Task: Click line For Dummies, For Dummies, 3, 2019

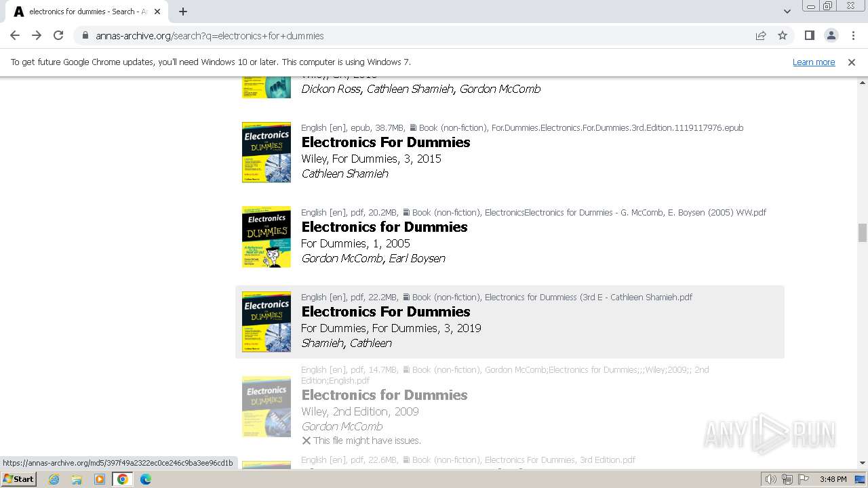Action: pos(391,328)
